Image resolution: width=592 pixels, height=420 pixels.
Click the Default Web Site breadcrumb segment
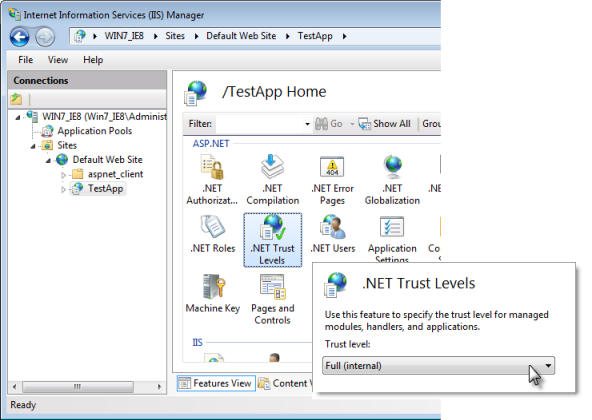tap(241, 36)
